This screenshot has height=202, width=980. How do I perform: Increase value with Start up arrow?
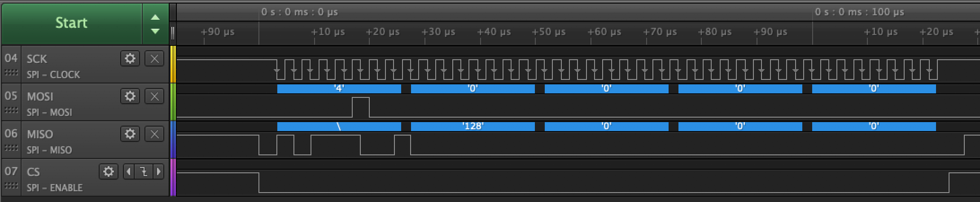[155, 18]
